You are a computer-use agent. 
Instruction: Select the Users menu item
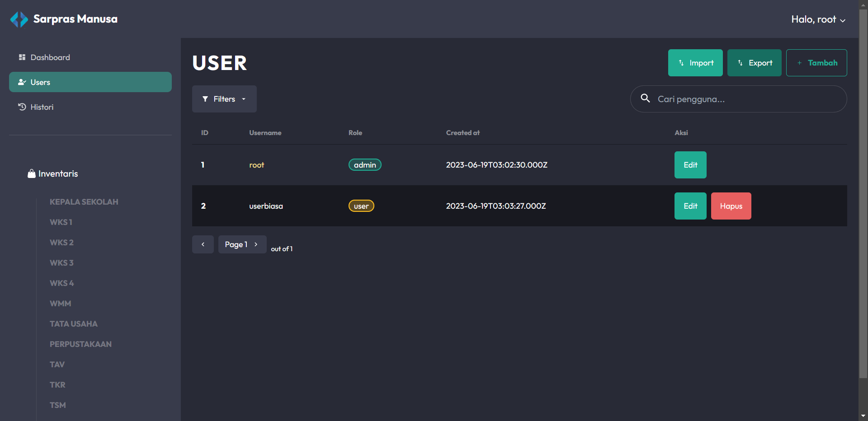tap(90, 82)
